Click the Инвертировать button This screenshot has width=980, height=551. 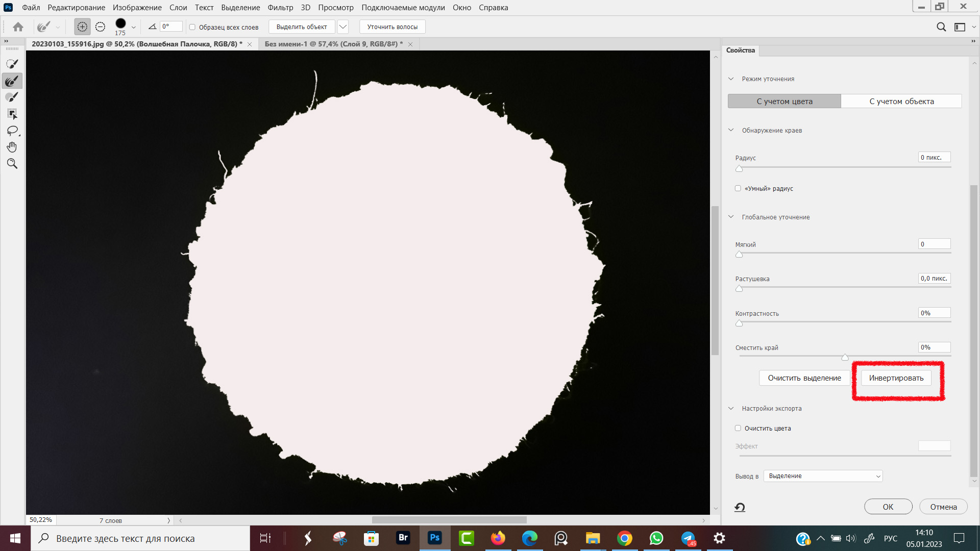[896, 378]
